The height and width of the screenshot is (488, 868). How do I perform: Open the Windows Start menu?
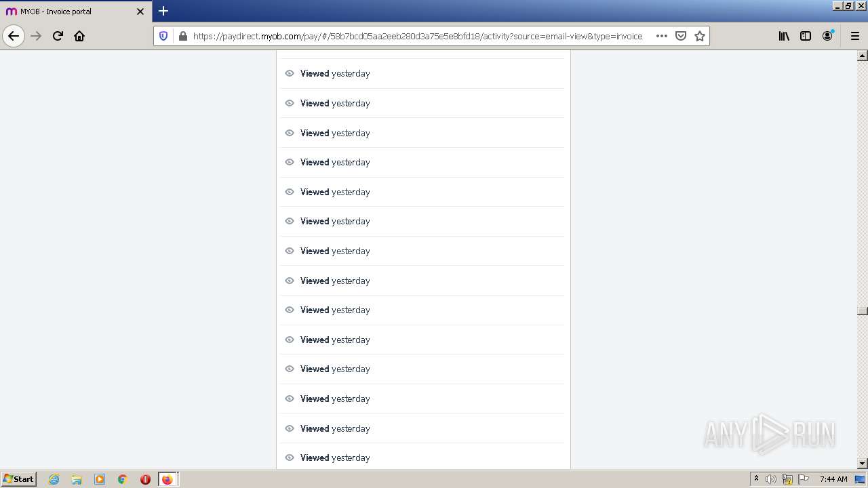(19, 479)
